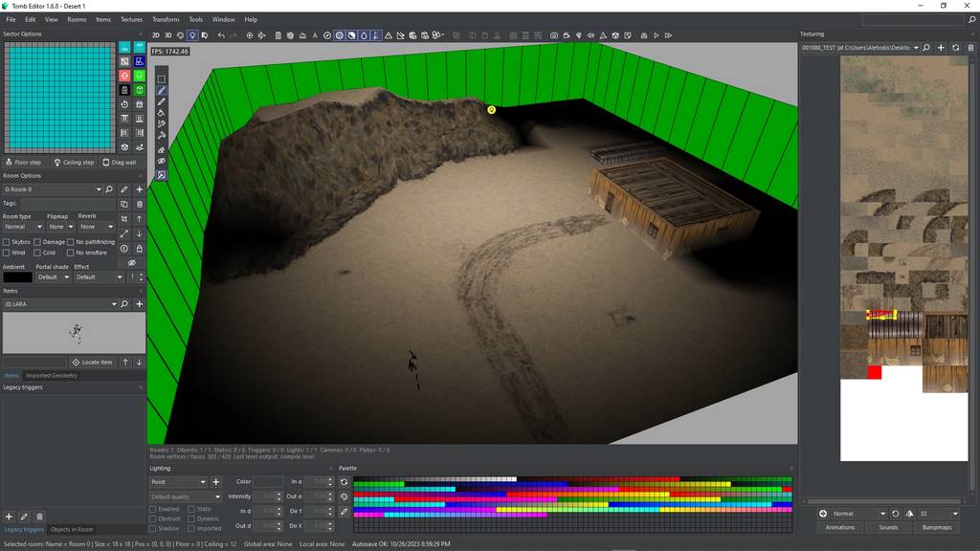Search textures with magnifier icon
The width and height of the screenshot is (980, 551).
927,47
